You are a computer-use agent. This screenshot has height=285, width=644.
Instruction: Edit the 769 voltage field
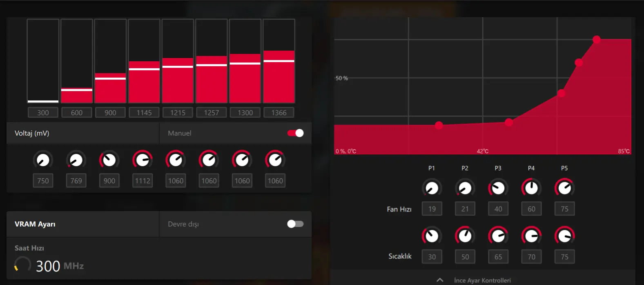point(76,181)
